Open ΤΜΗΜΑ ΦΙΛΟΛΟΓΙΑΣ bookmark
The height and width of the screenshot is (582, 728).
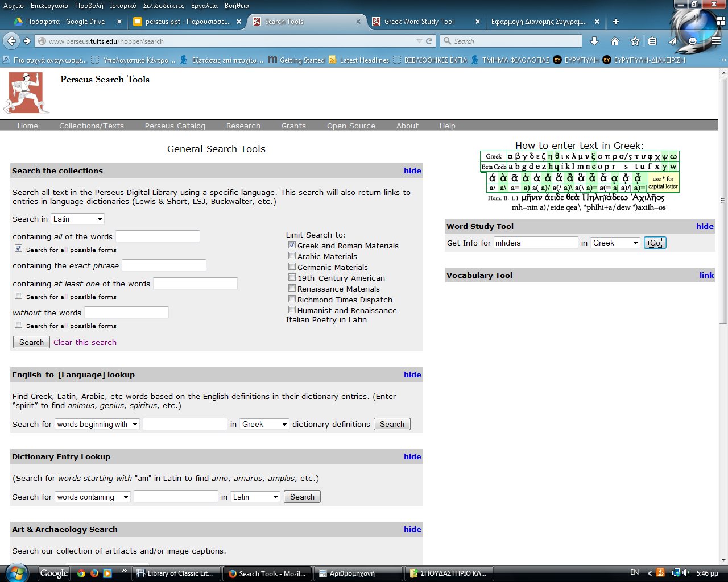510,60
